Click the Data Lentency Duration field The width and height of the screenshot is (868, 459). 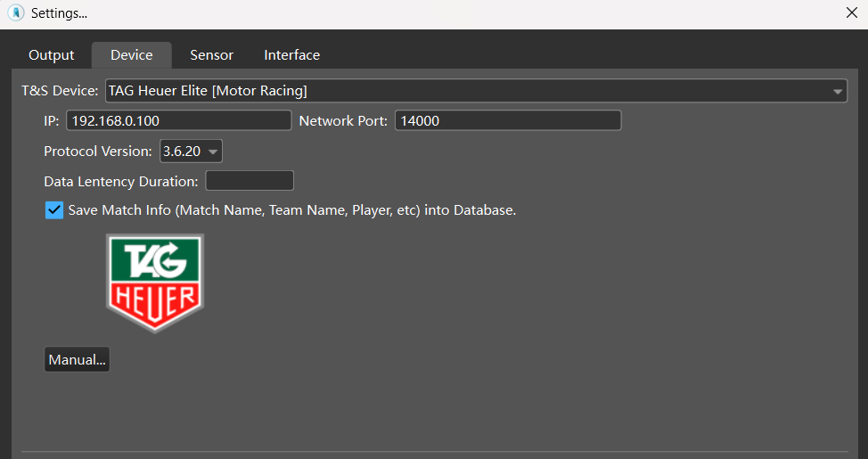click(249, 182)
